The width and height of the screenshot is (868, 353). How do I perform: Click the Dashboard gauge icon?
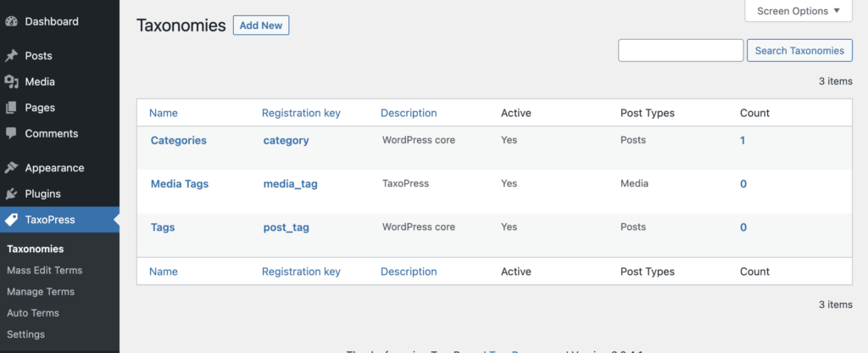(x=11, y=21)
